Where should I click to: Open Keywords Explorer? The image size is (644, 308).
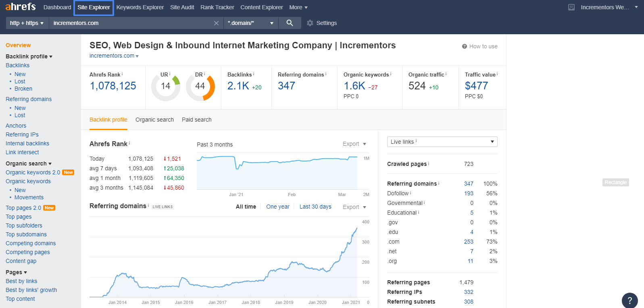pyautogui.click(x=140, y=7)
